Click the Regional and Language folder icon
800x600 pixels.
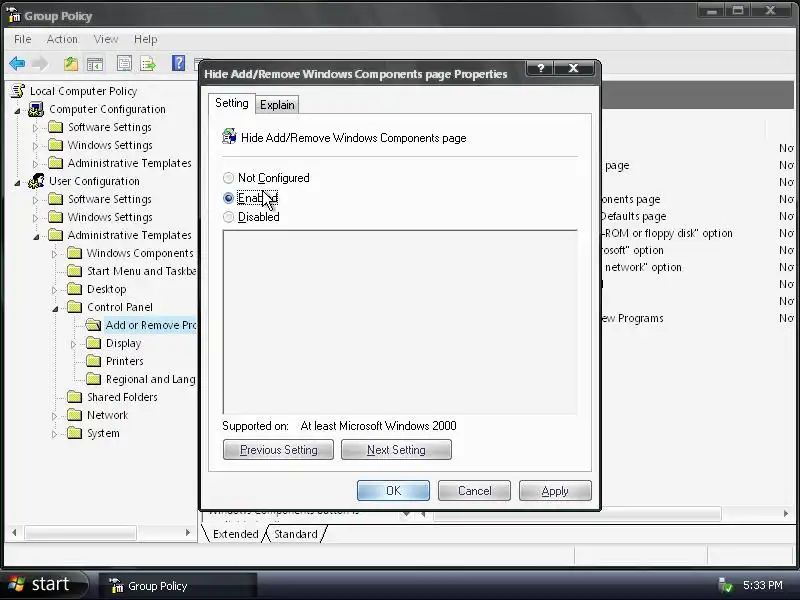pyautogui.click(x=93, y=379)
